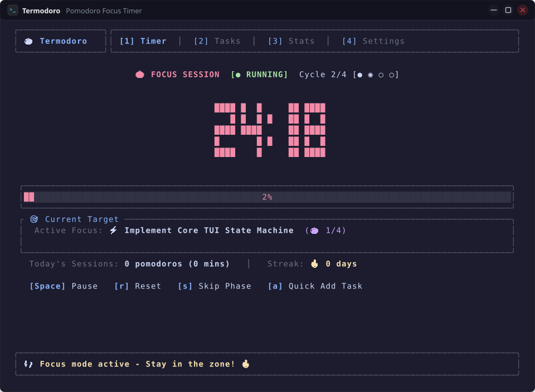Click the tomato logo beside Termodoro

coord(28,41)
